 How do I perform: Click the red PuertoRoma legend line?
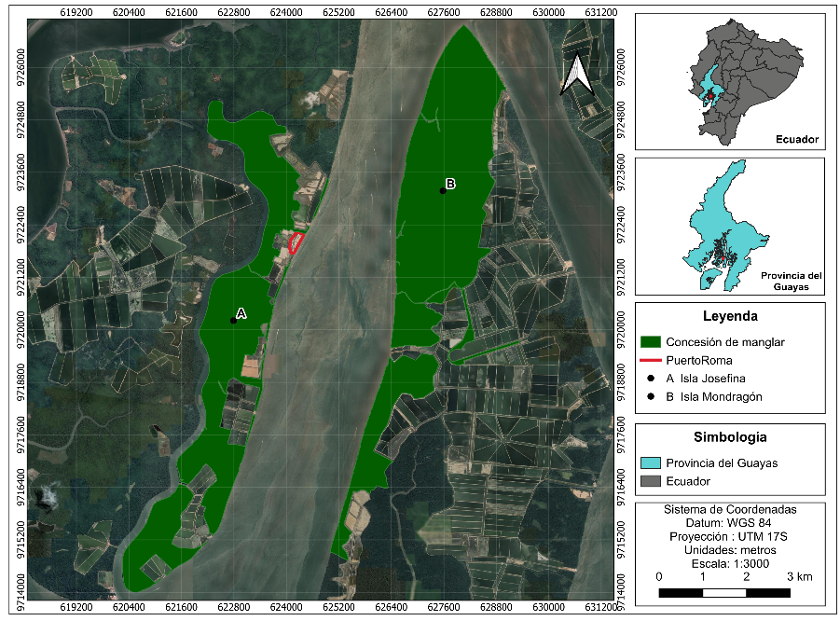point(651,360)
